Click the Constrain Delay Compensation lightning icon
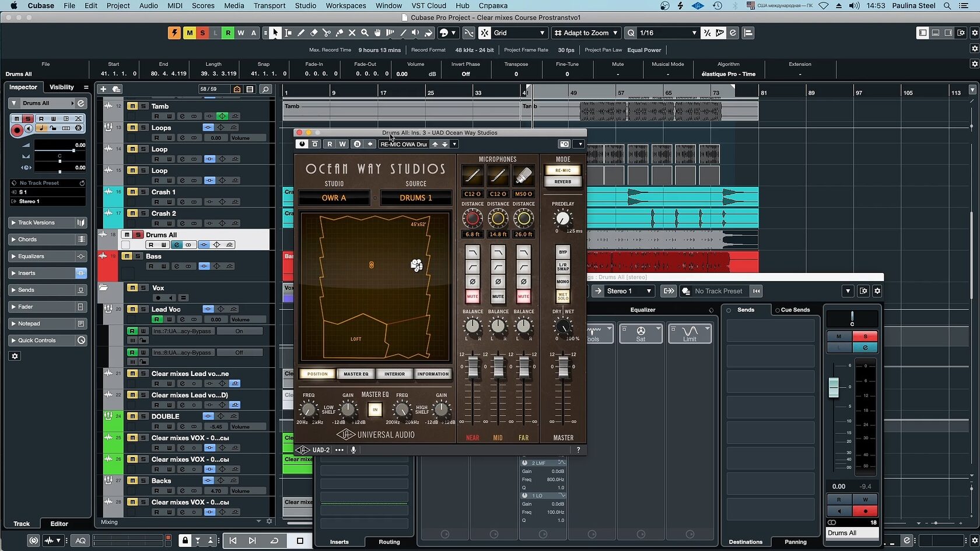980x551 pixels. pyautogui.click(x=174, y=33)
